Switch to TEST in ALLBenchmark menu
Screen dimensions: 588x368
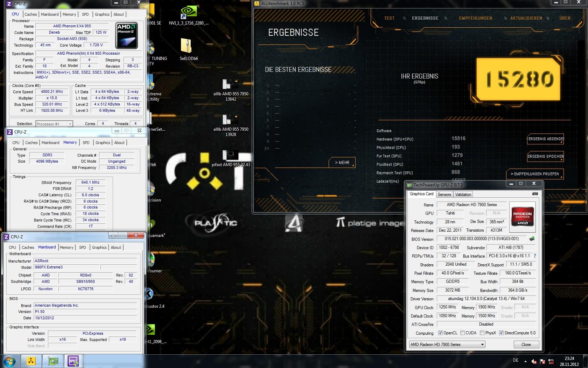tap(389, 18)
